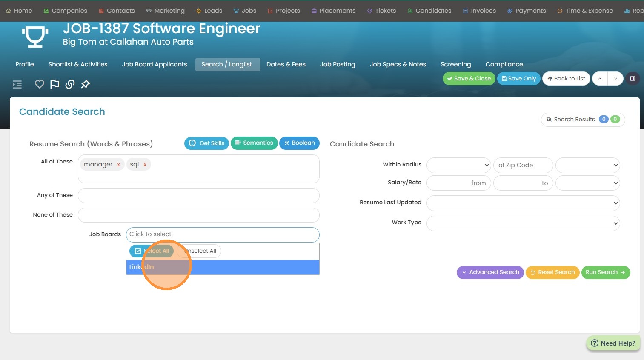
Task: Go to Candidates in the top bar
Action: click(x=429, y=11)
